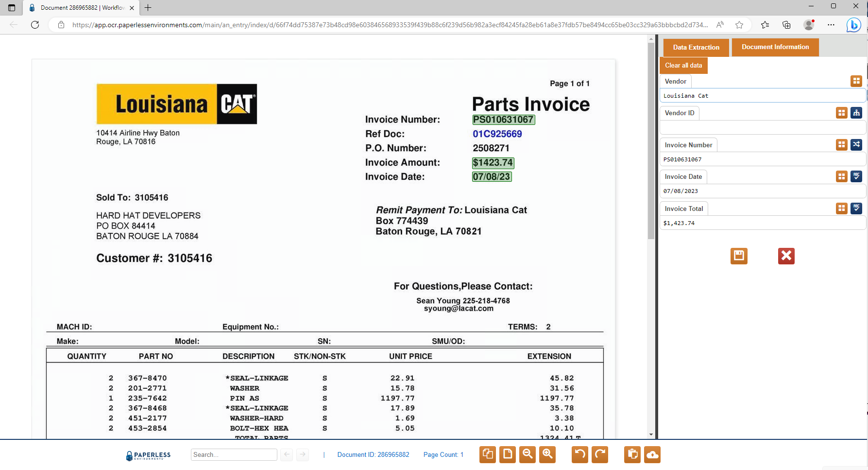Viewport: 868px width, 470px height.
Task: Click into the Invoice Date input field
Action: pos(763,191)
